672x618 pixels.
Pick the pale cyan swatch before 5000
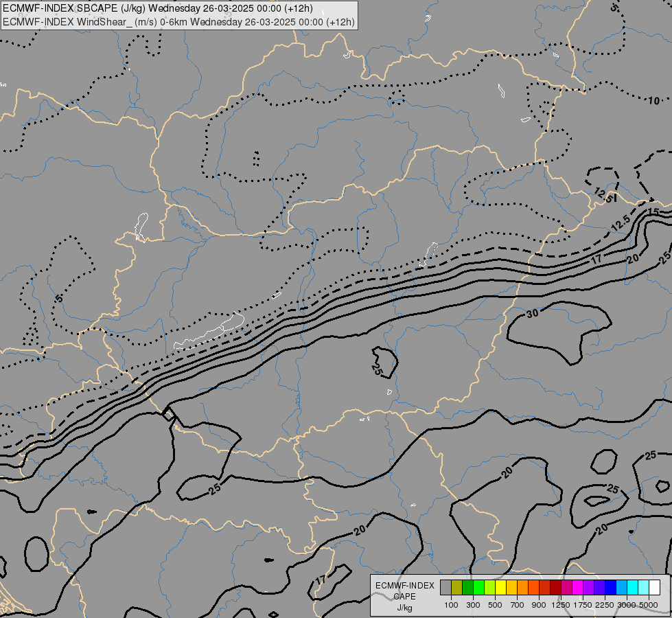tap(644, 588)
